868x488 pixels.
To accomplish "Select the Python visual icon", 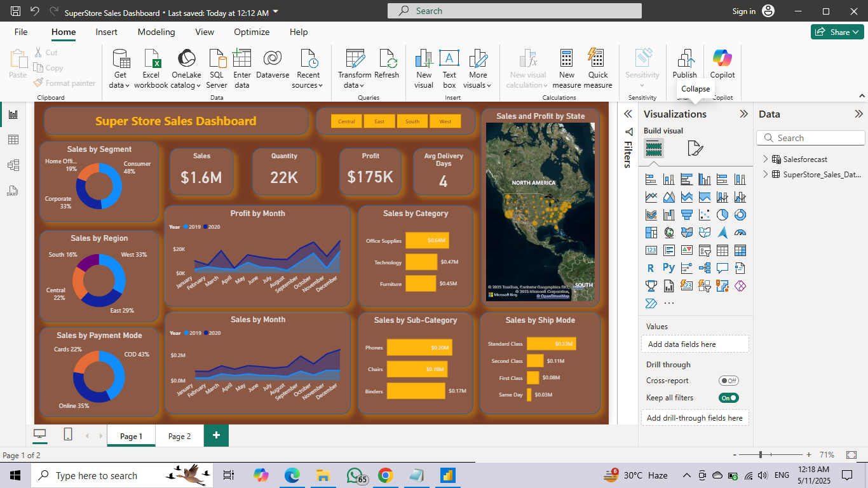I will pos(668,268).
